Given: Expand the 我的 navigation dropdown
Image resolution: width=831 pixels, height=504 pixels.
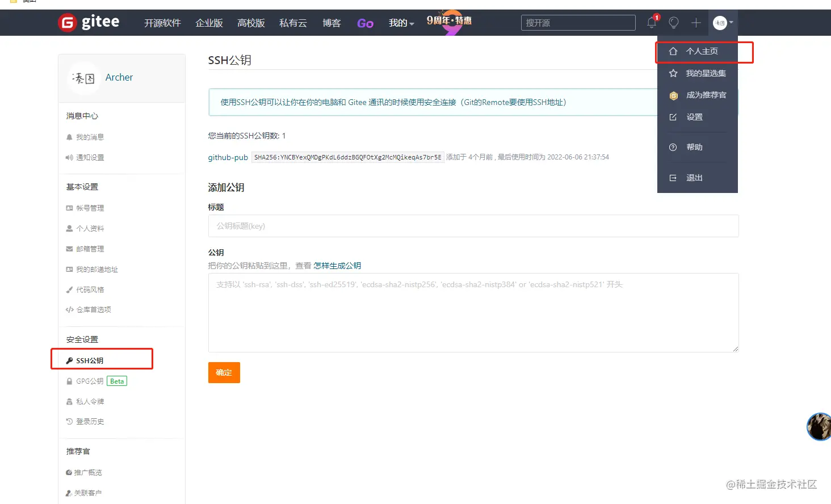Looking at the screenshot, I should (x=401, y=23).
